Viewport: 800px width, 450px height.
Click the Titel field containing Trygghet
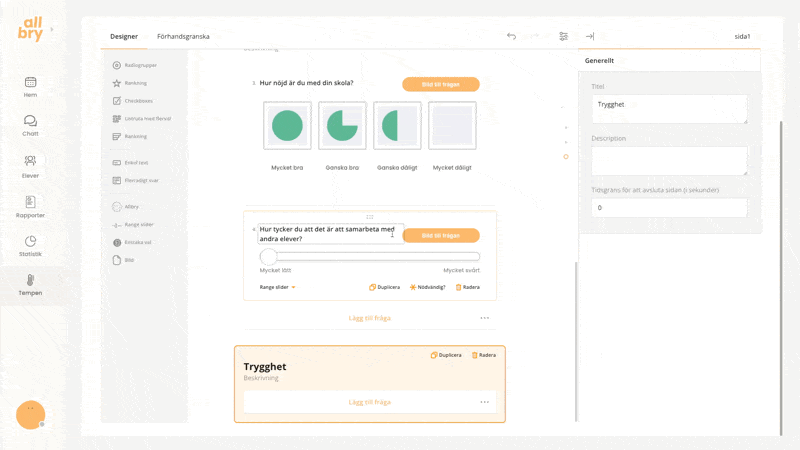tap(668, 108)
